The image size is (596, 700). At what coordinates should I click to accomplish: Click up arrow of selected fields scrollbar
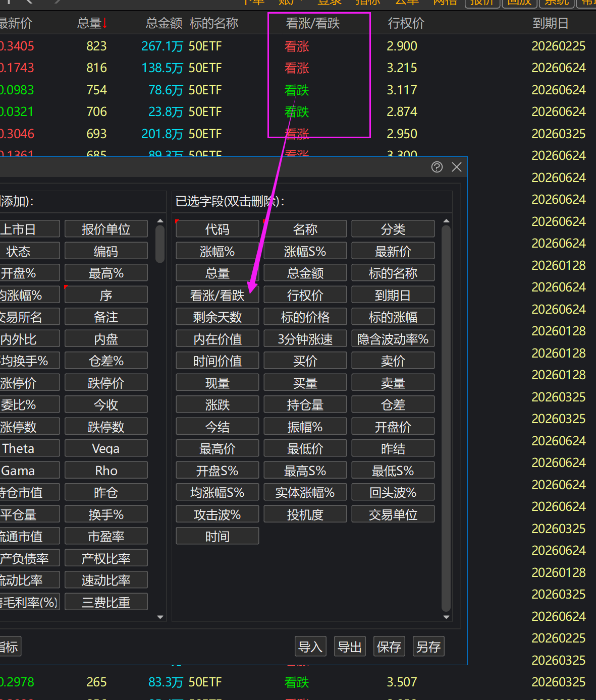446,221
